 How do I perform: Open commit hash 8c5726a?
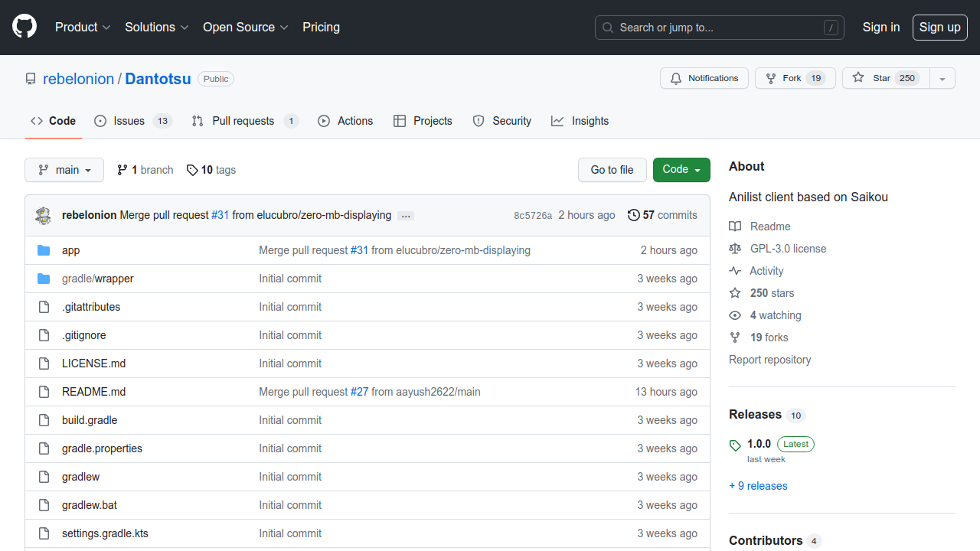pyautogui.click(x=533, y=216)
